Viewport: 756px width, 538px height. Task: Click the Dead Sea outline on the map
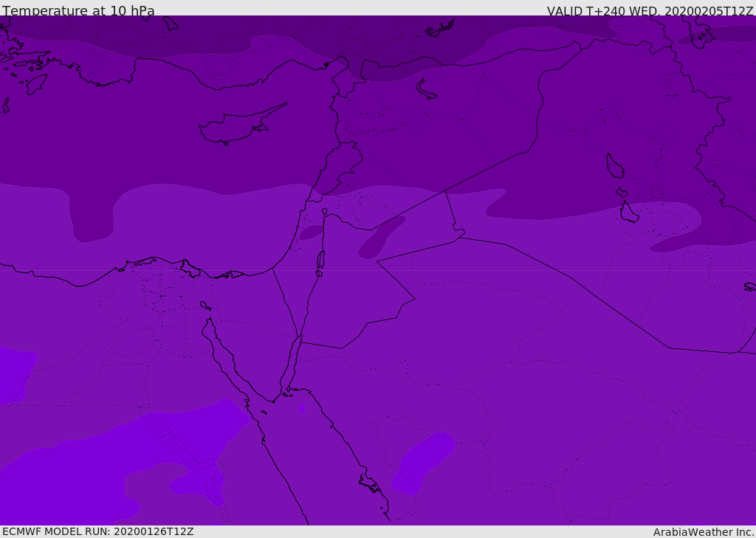320,260
